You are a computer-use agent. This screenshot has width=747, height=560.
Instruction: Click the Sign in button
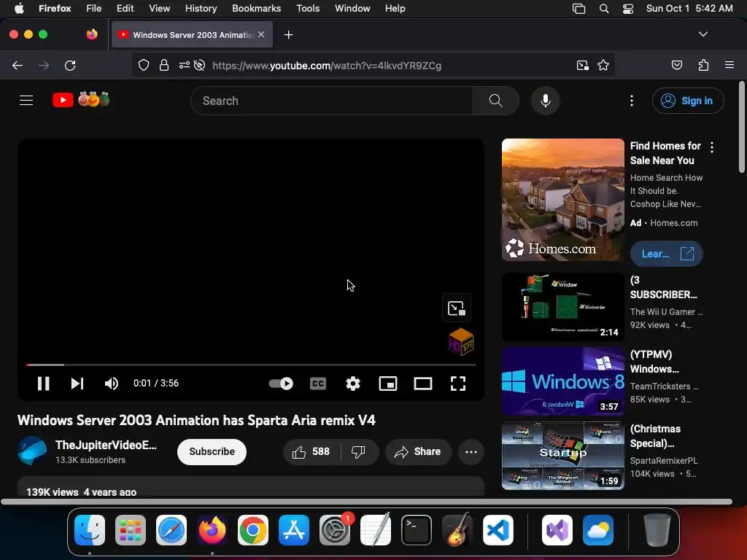pyautogui.click(x=688, y=101)
